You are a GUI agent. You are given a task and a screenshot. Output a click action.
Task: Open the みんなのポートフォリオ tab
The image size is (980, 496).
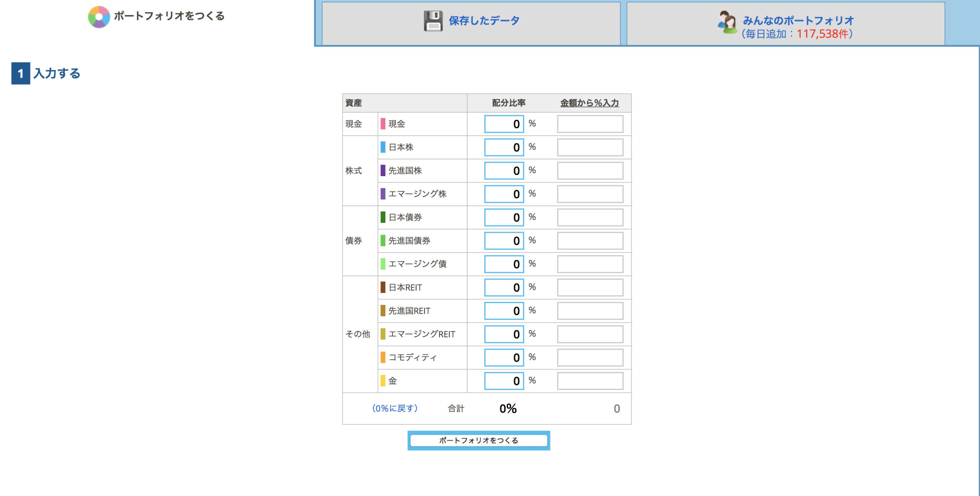pyautogui.click(x=786, y=23)
